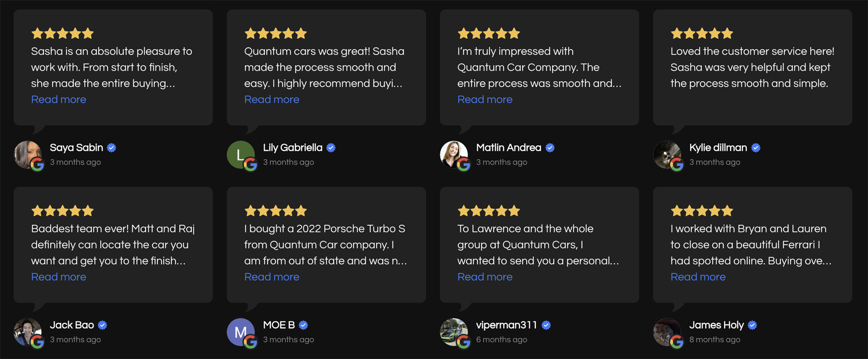868x359 pixels.
Task: Click verified badge beside viperman311
Action: (546, 325)
